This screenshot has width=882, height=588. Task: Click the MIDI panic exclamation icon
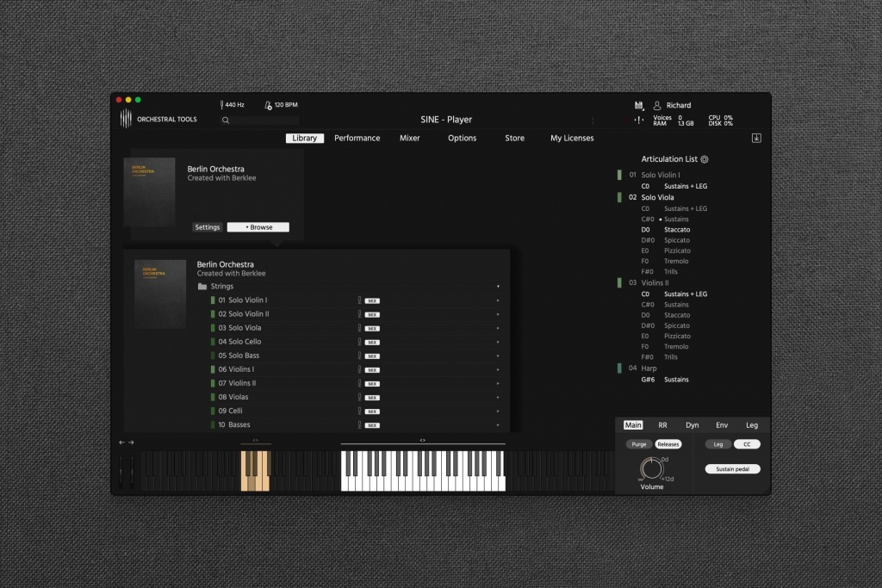[x=639, y=120]
